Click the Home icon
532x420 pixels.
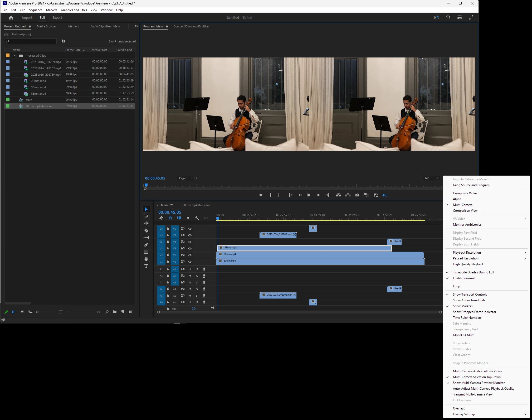coord(11,18)
